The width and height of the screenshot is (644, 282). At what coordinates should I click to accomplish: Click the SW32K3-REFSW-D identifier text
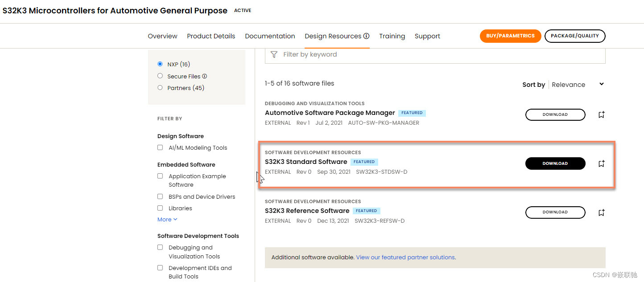[x=380, y=221]
